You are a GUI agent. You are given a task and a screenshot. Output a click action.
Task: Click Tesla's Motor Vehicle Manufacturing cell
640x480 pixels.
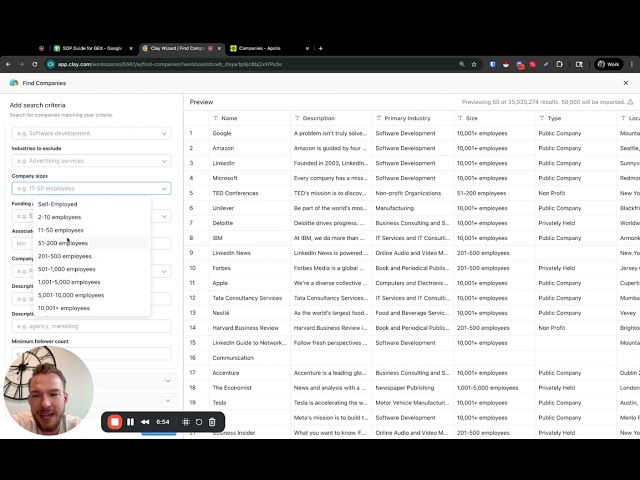click(412, 403)
